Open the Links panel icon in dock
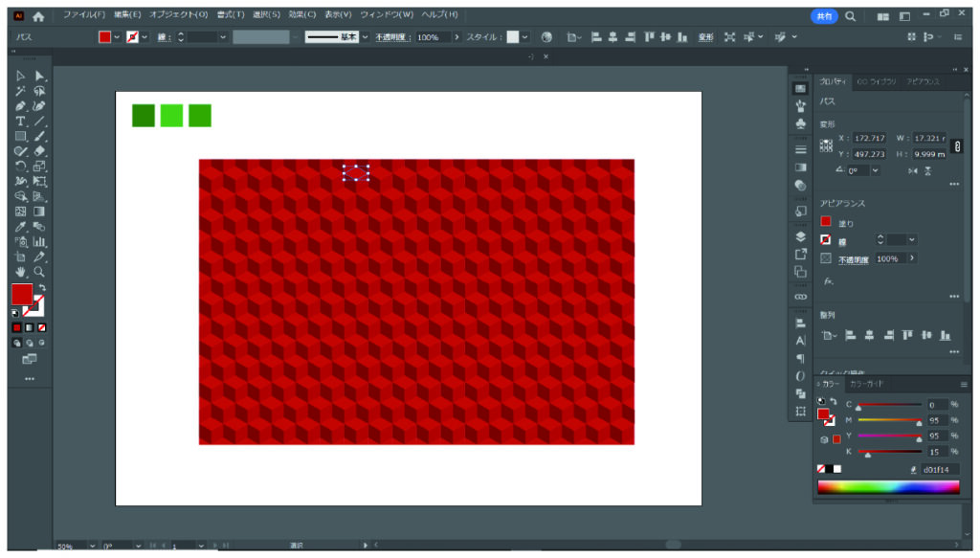This screenshot has height=558, width=980. point(801,296)
